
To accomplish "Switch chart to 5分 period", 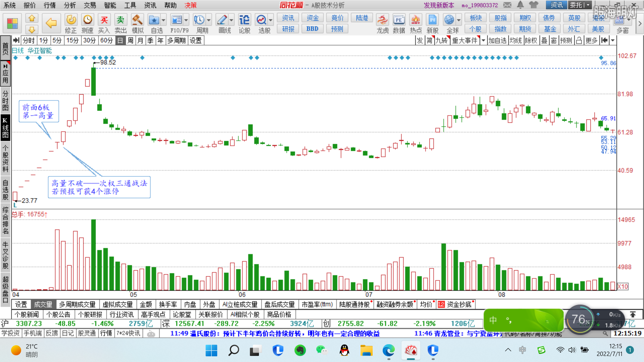I will pos(57,41).
